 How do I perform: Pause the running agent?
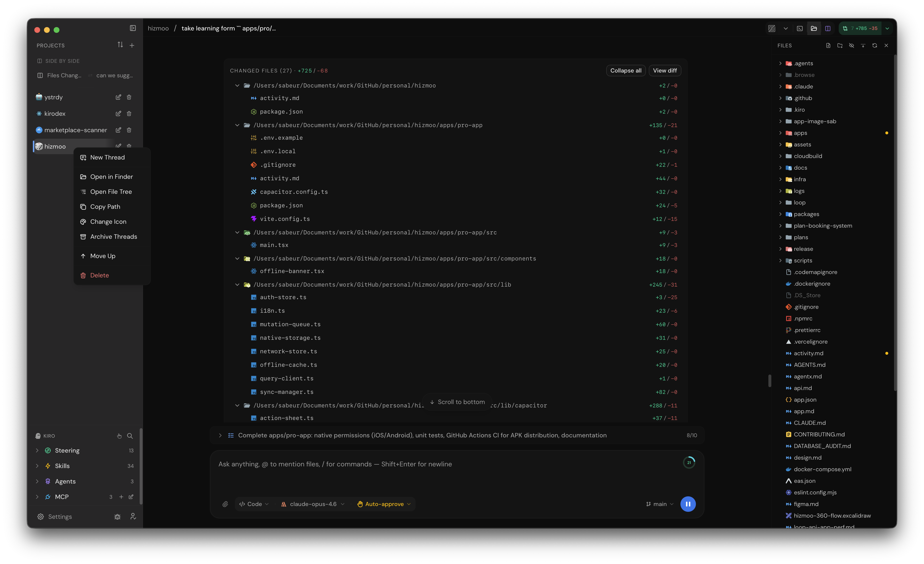688,504
